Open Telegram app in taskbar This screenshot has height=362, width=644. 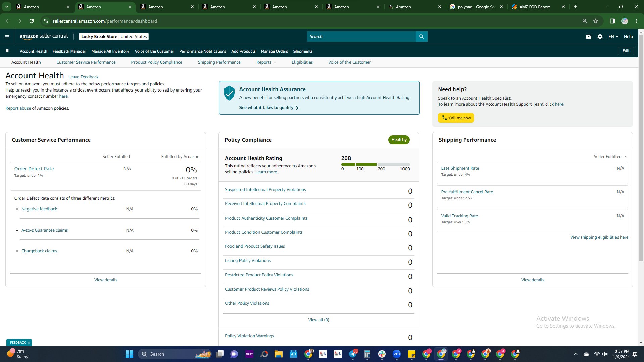click(x=353, y=354)
